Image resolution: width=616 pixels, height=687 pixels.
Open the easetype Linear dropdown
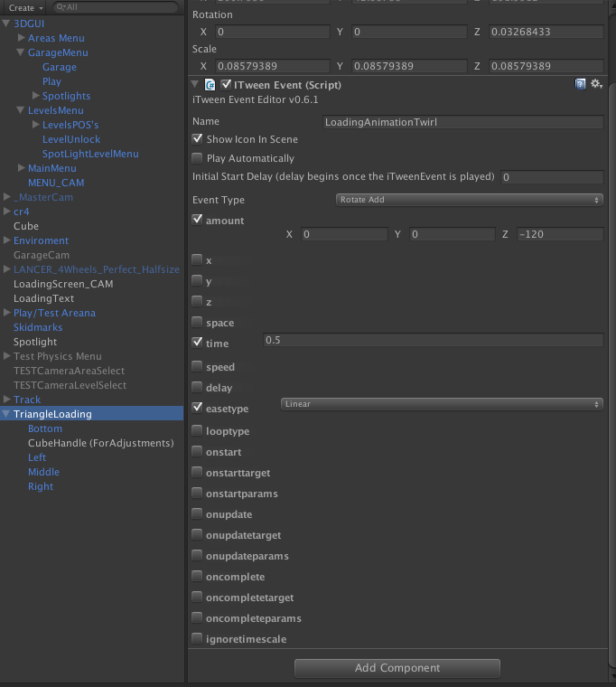click(x=442, y=404)
